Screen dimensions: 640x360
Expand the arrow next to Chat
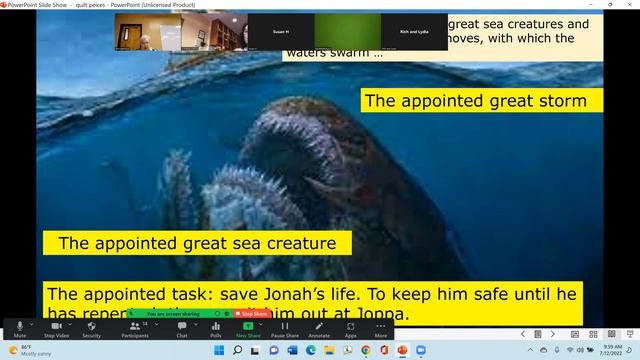196,325
